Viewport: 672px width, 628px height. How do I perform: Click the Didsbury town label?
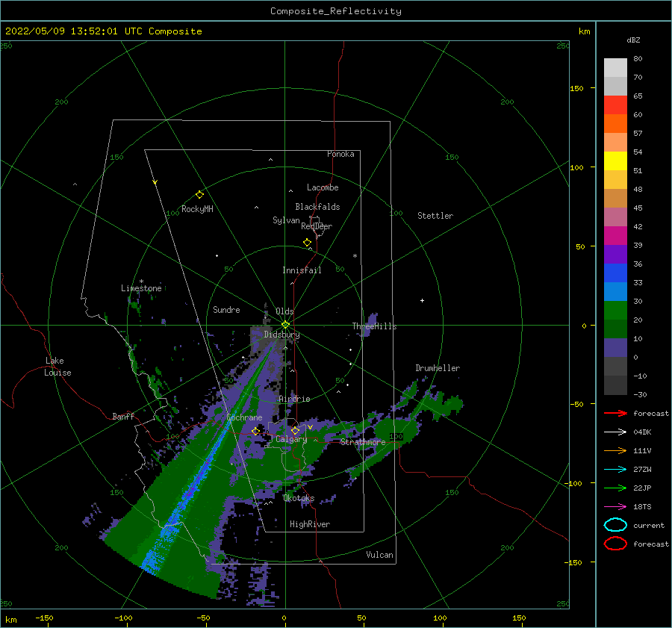pos(281,335)
